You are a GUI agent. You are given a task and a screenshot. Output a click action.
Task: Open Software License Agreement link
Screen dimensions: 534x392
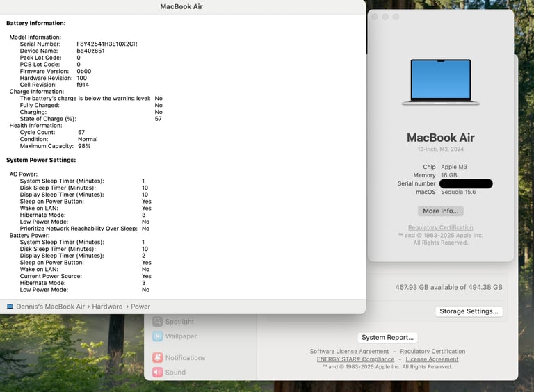(x=349, y=351)
